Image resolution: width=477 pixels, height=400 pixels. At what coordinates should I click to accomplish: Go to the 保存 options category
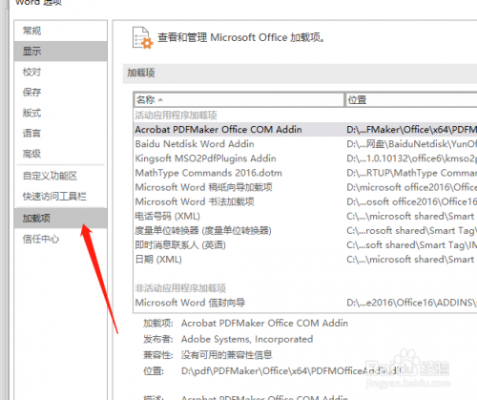click(60, 92)
